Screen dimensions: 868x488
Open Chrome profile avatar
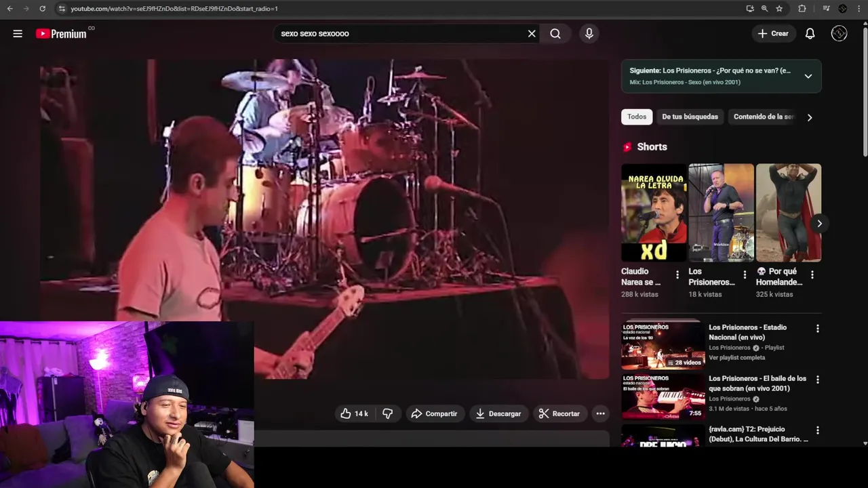click(x=842, y=9)
